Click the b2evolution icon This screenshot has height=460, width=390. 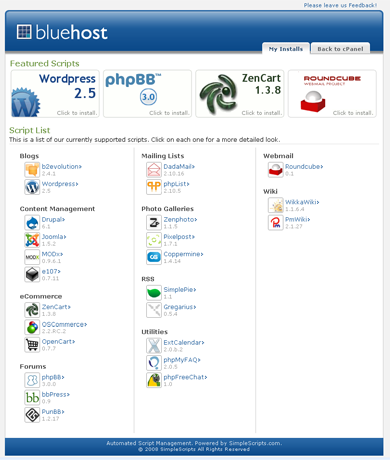pyautogui.click(x=32, y=170)
